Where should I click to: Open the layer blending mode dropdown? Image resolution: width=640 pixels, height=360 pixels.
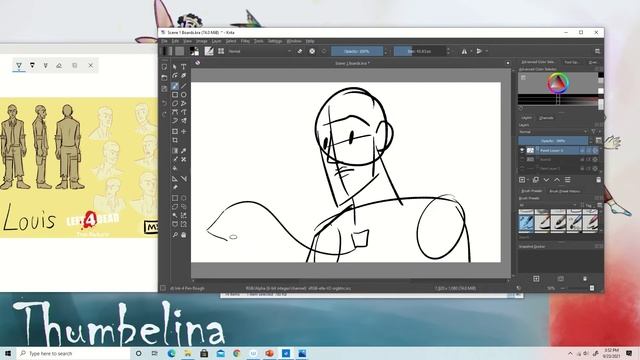click(553, 132)
